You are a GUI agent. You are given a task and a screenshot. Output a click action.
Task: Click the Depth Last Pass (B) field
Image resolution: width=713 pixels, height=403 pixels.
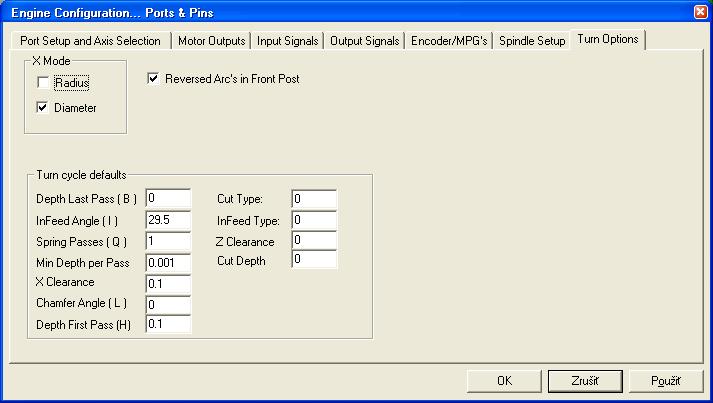(168, 198)
